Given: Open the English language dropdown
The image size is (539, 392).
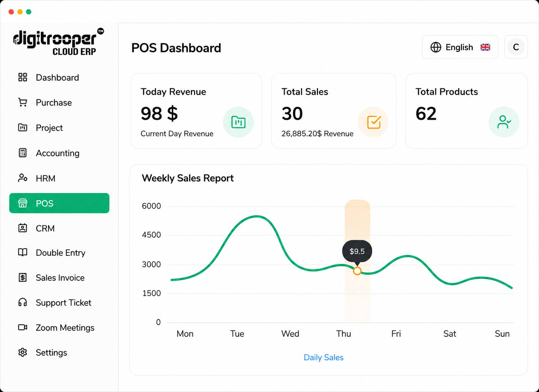Looking at the screenshot, I should 460,47.
